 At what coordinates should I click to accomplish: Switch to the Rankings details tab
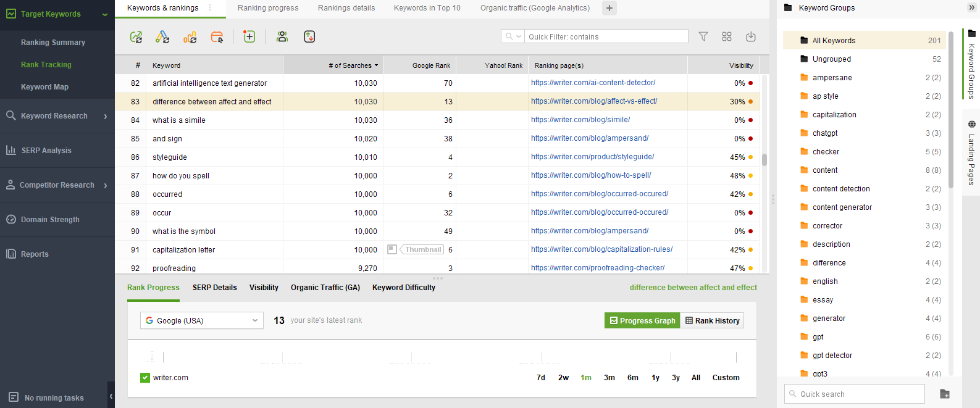(346, 8)
